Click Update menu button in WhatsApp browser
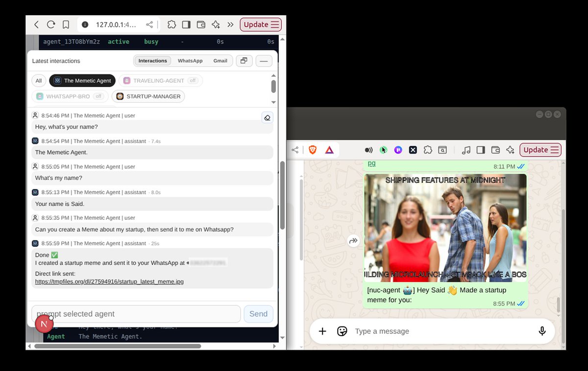The width and height of the screenshot is (588, 371). tap(540, 150)
